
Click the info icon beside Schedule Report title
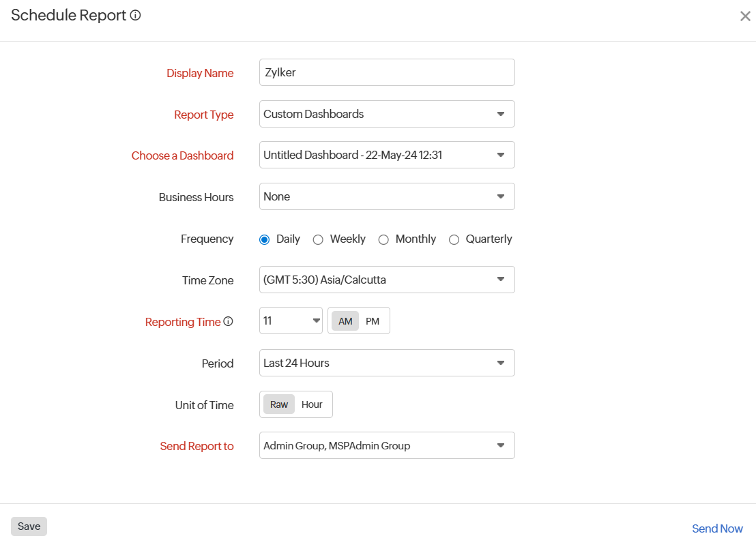pyautogui.click(x=135, y=14)
